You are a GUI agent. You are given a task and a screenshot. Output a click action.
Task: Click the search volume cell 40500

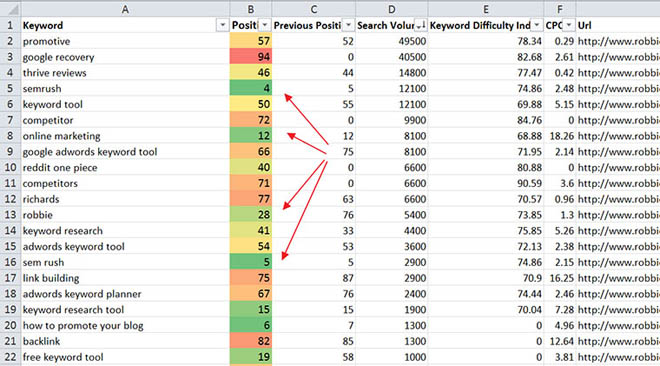pos(391,57)
